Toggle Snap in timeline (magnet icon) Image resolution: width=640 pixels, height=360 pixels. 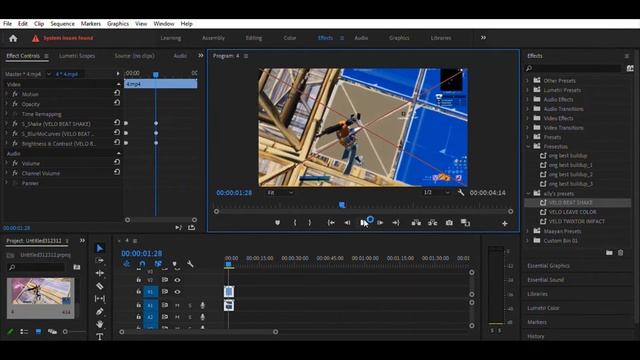point(142,264)
